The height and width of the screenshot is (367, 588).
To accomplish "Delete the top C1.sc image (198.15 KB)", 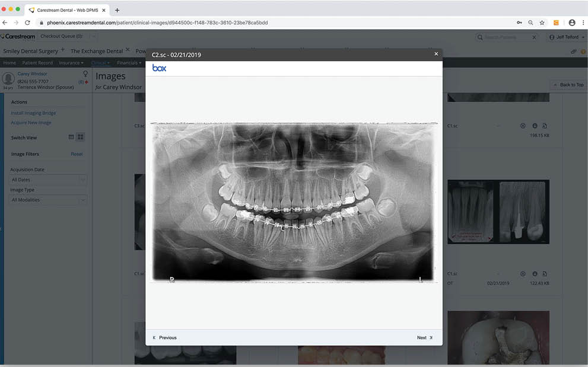I will [523, 126].
